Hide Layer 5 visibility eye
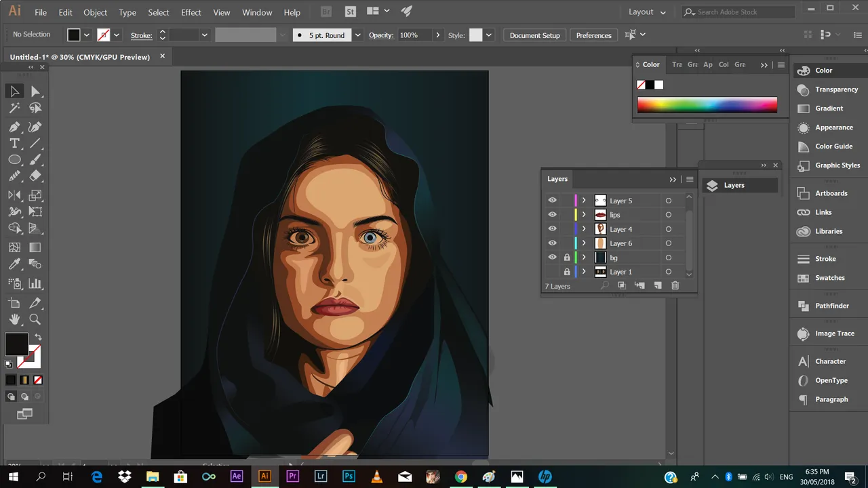The width and height of the screenshot is (868, 488). click(x=552, y=201)
